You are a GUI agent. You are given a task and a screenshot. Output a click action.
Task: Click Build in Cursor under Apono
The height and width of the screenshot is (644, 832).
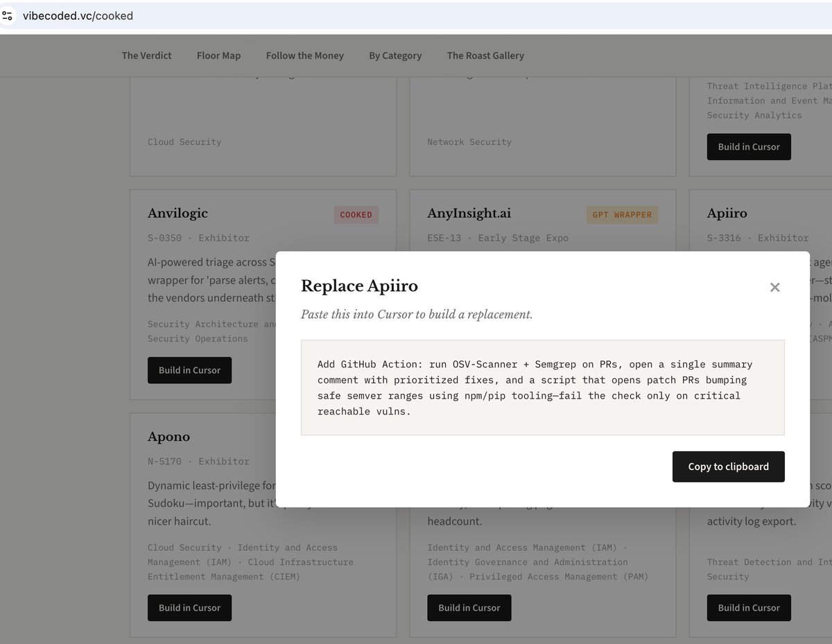tap(189, 607)
